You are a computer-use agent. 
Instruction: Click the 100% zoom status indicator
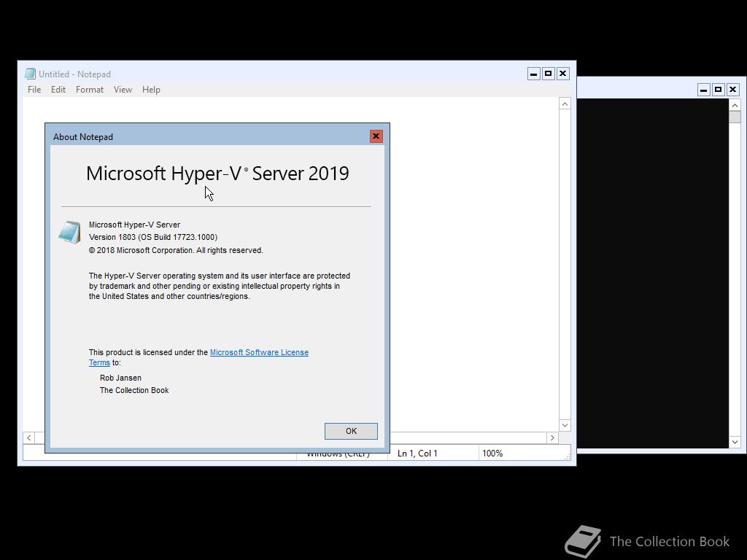click(492, 454)
